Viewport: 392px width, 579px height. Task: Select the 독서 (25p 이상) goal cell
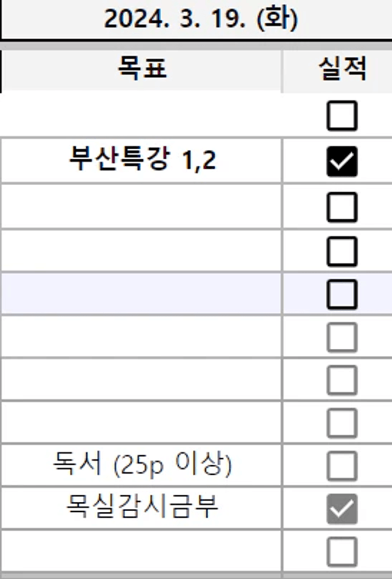(141, 465)
